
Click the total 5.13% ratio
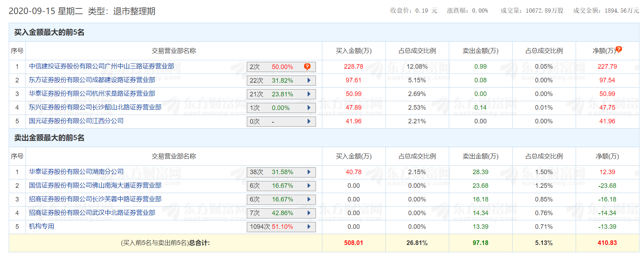click(544, 243)
